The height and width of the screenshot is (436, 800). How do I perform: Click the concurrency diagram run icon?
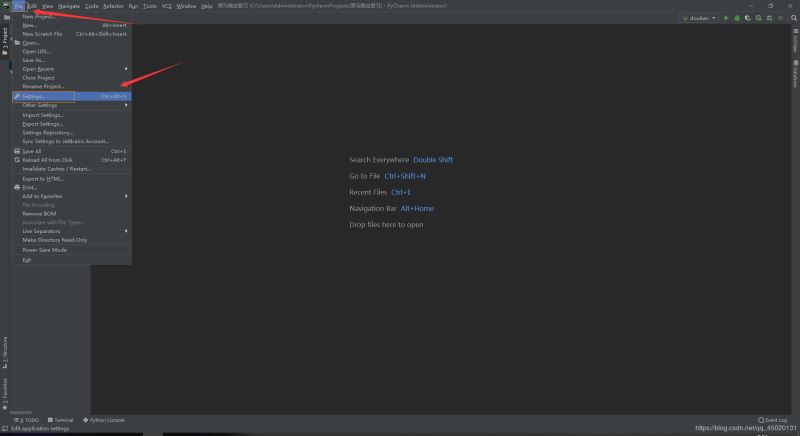769,18
